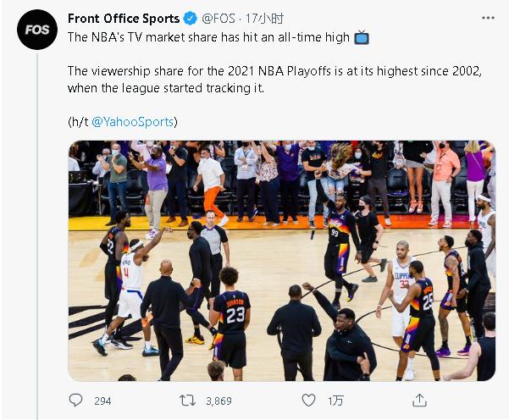Open the basketball court photo
Screen dimensions: 509x420
pos(281,260)
